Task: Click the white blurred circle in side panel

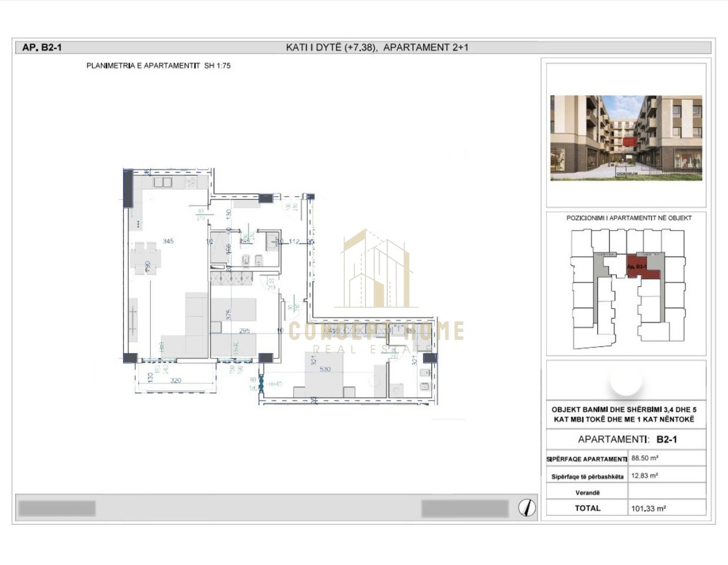Action: point(626,381)
